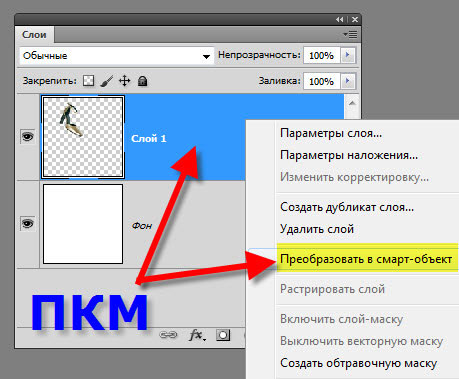Open the Layers panel options menu icon
Image resolution: width=459 pixels, height=379 pixels.
coord(350,34)
